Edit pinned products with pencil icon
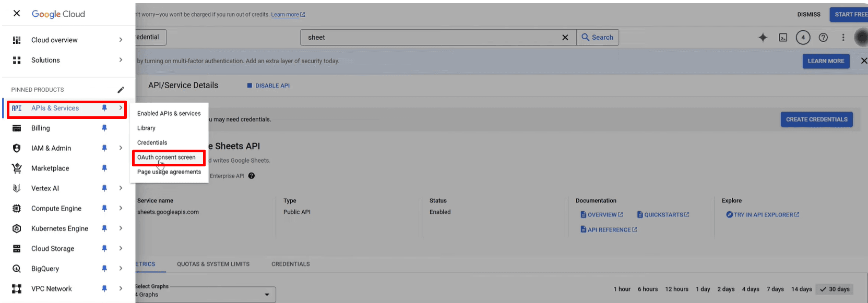Screen dimensions: 868x303 (121, 90)
